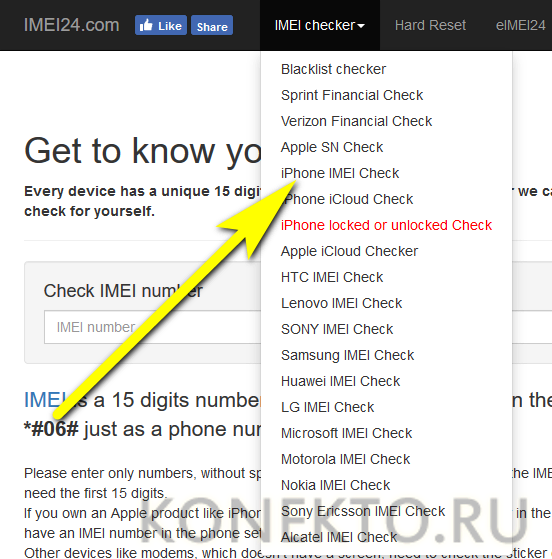The width and height of the screenshot is (552, 559).
Task: Focus the IMEI number input field
Action: tap(153, 327)
